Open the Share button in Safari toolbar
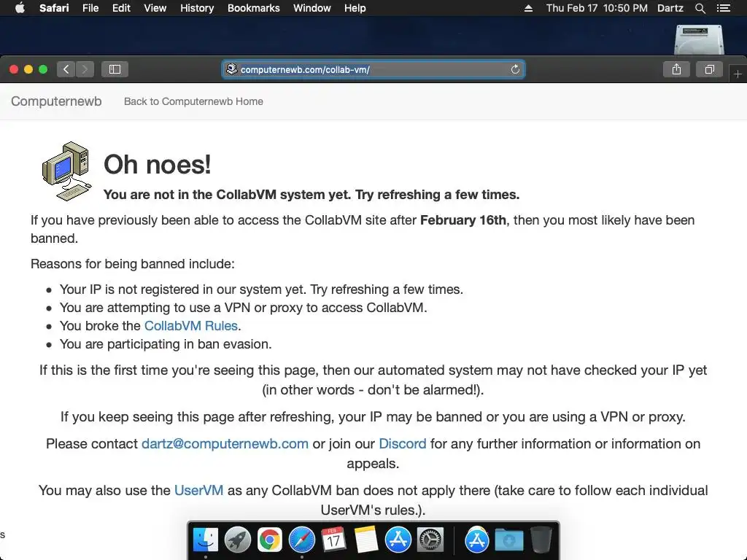The width and height of the screenshot is (747, 560). (x=676, y=69)
